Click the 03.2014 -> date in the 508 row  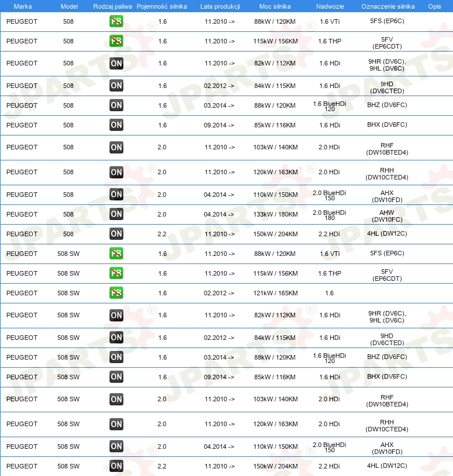click(219, 105)
